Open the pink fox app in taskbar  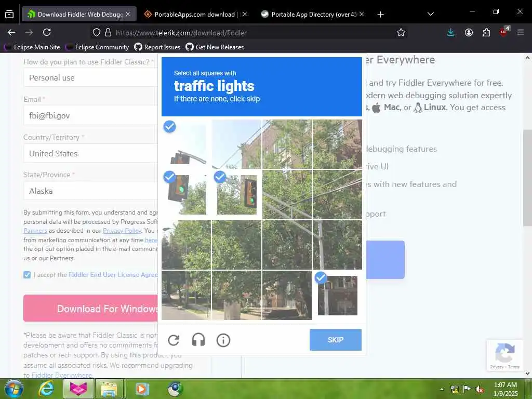pos(78,389)
